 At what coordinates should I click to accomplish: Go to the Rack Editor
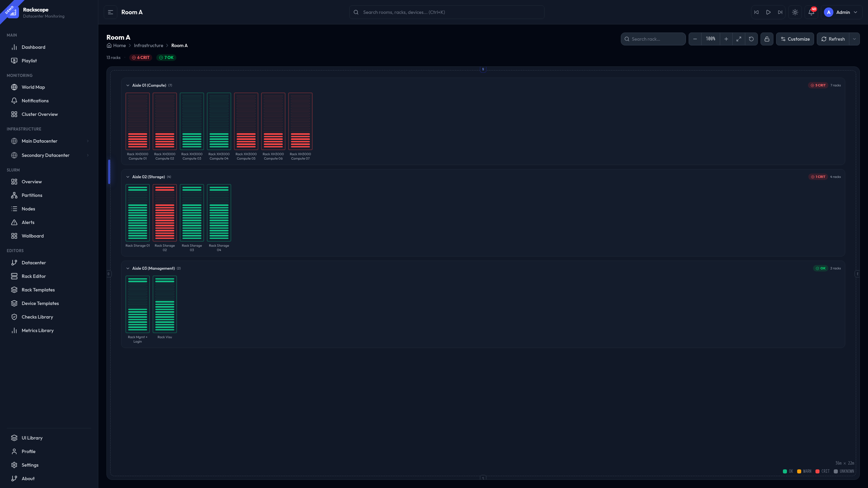[x=34, y=276]
